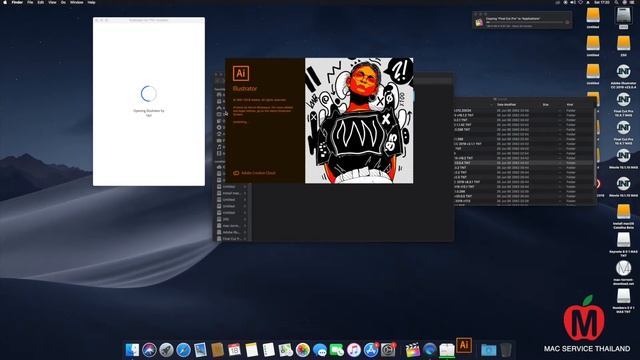Open Reminders list icon in Dock
This screenshot has width=640, height=360.
coord(269,350)
